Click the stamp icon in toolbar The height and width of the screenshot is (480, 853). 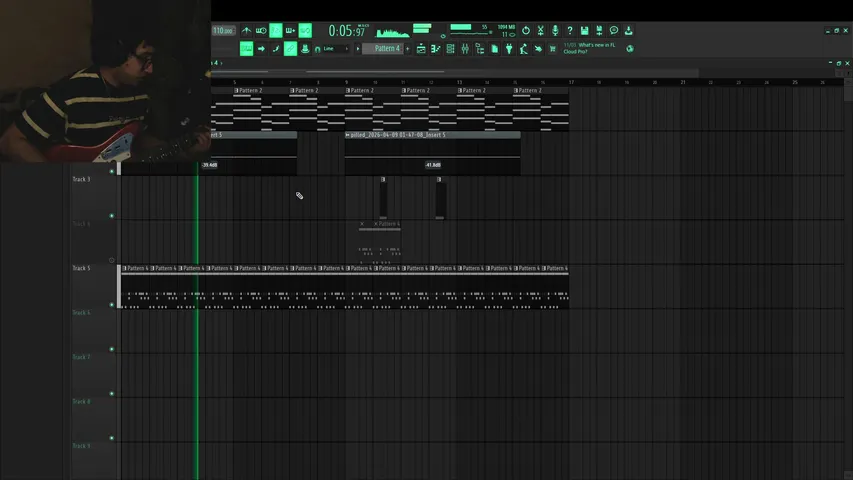(305, 49)
